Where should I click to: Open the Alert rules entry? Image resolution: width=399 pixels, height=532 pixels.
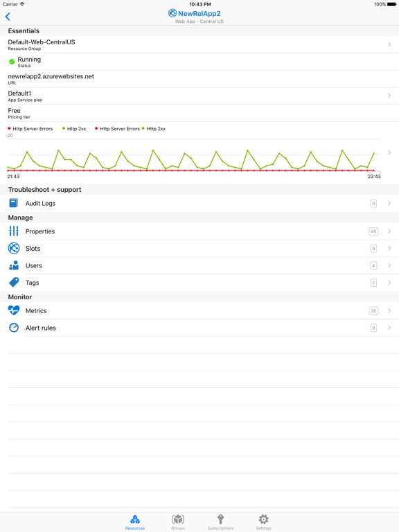point(199,328)
